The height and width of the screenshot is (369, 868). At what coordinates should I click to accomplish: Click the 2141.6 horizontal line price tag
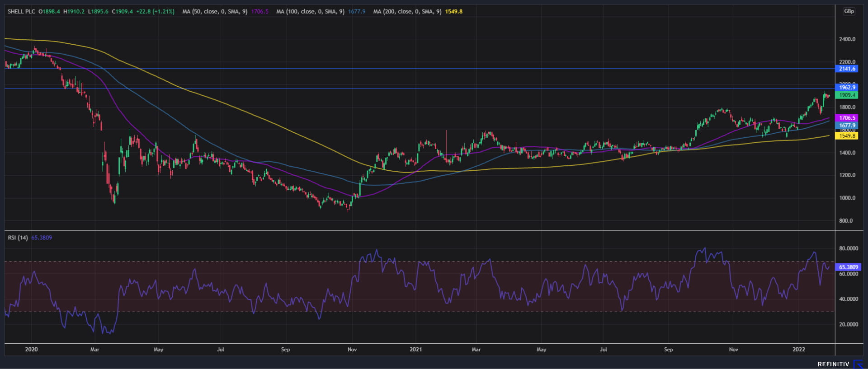tap(846, 69)
